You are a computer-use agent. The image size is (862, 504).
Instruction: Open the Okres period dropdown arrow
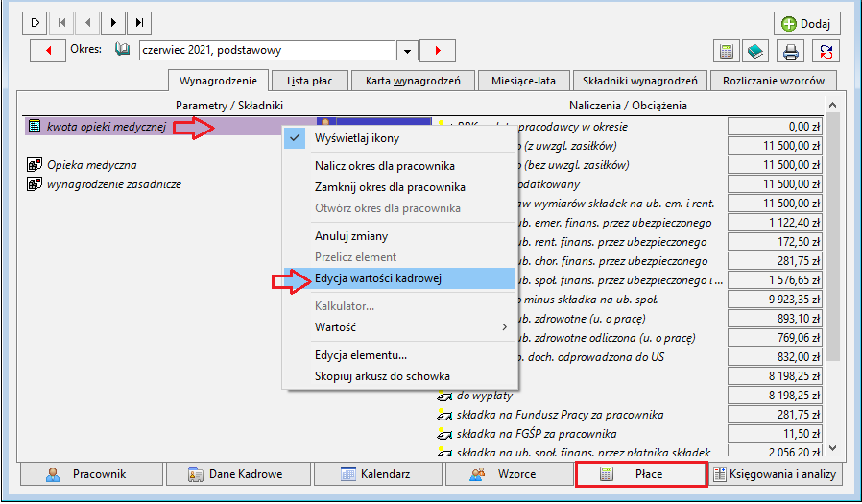[x=407, y=51]
